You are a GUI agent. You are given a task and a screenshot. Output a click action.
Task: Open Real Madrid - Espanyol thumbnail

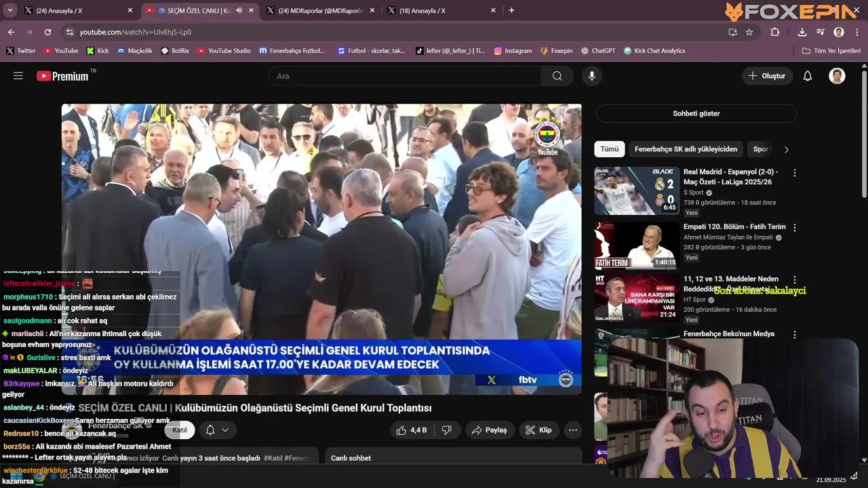coord(637,190)
